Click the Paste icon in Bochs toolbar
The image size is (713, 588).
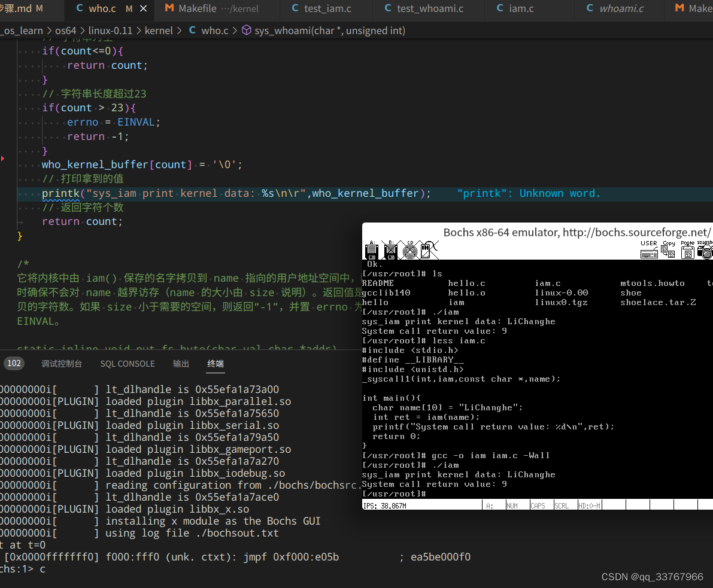click(x=687, y=249)
